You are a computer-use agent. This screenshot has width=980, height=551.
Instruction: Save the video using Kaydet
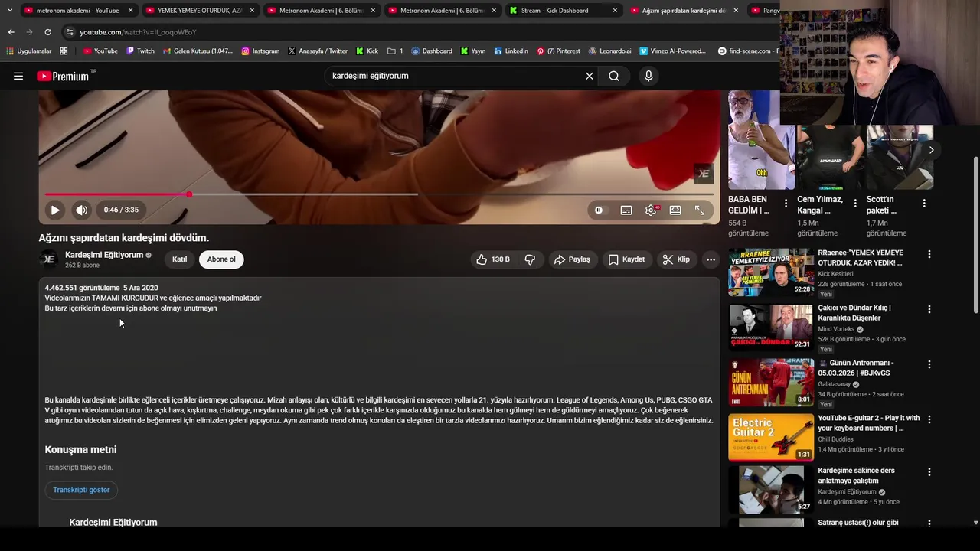(626, 259)
